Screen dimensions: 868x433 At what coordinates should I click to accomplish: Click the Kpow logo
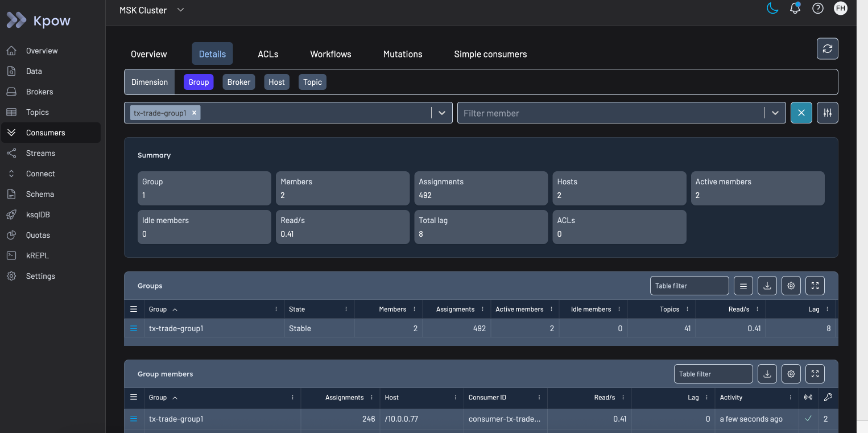(39, 20)
